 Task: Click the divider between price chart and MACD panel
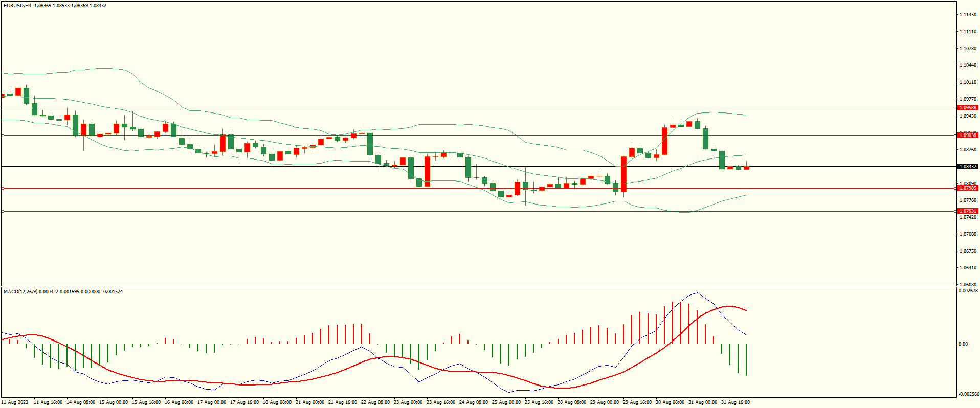tap(478, 286)
